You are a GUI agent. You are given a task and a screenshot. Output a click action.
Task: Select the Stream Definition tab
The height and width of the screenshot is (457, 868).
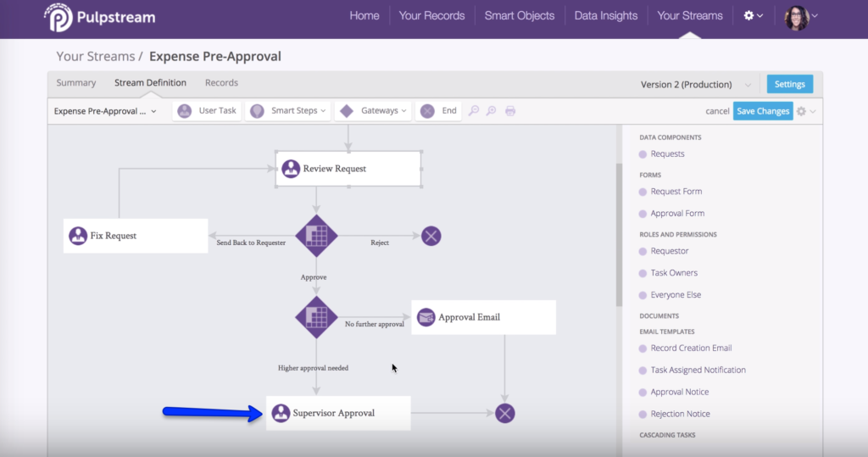tap(150, 82)
